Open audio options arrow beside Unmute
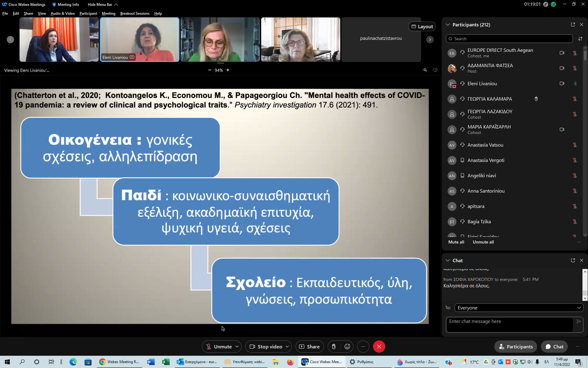This screenshot has width=588, height=368. [237, 347]
